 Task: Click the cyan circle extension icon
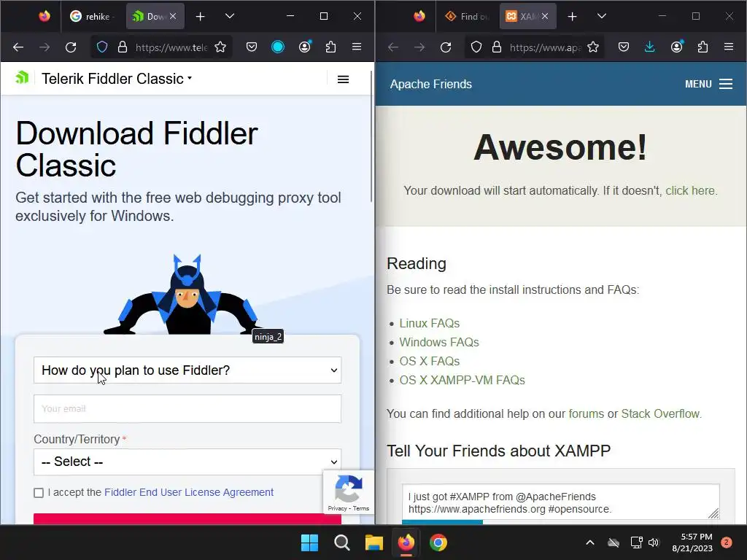(x=278, y=47)
